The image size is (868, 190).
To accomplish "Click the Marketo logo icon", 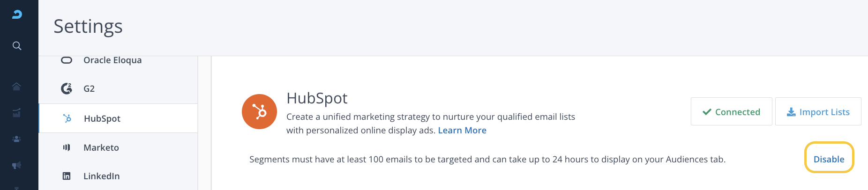I will point(67,147).
